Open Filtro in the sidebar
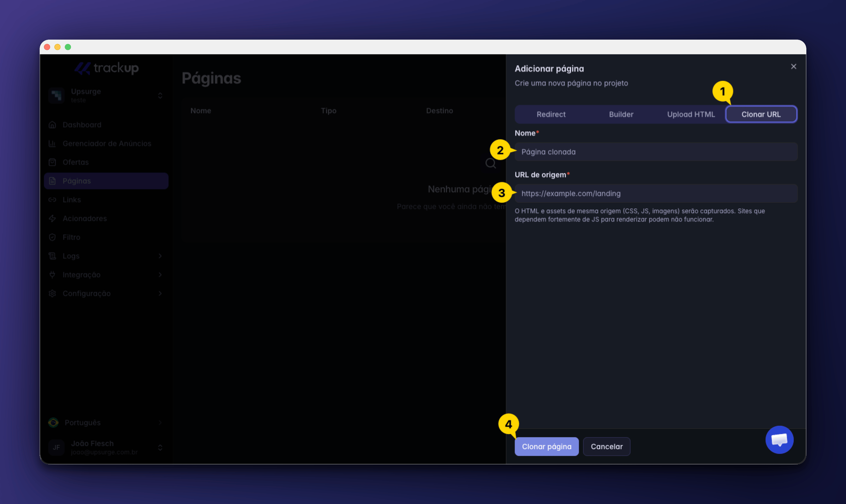 [x=106, y=237]
